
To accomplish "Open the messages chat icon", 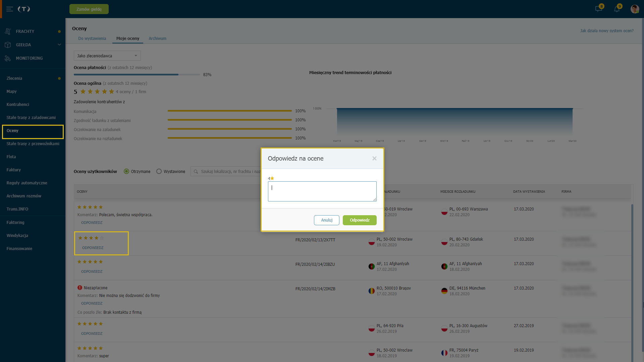I will (x=598, y=9).
